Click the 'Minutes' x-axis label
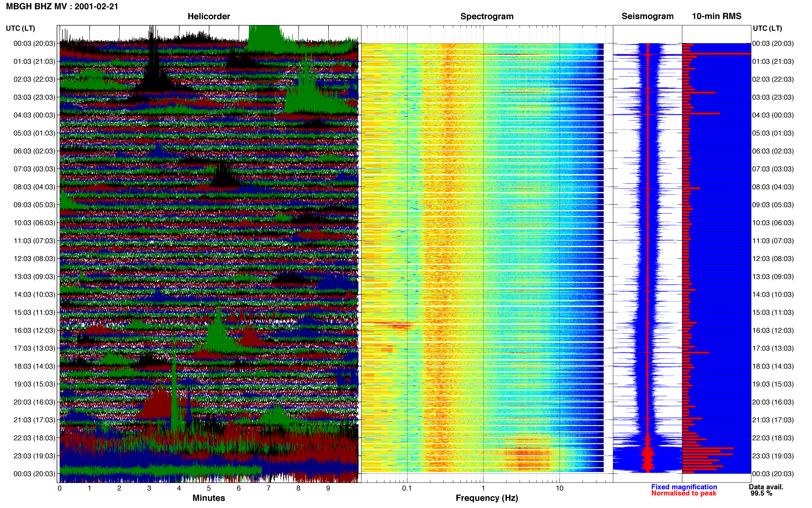Image resolution: width=812 pixels, height=508 pixels. coord(209,498)
